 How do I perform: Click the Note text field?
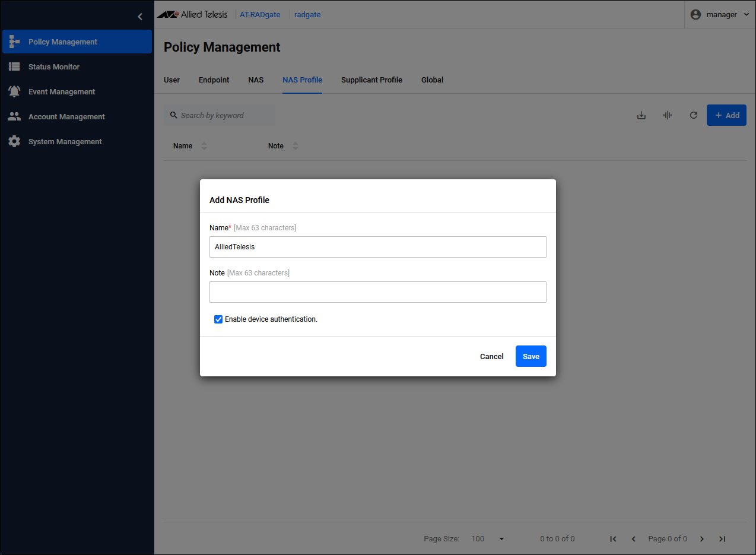point(377,292)
